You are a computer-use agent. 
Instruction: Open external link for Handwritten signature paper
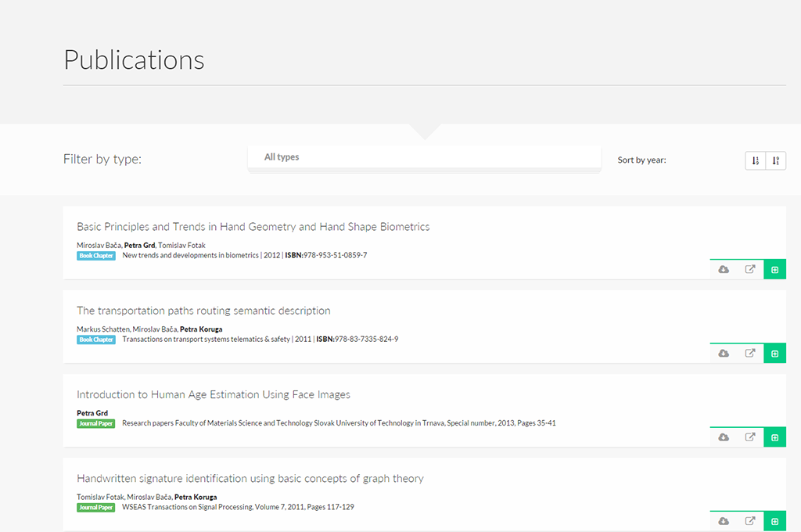[x=749, y=521]
